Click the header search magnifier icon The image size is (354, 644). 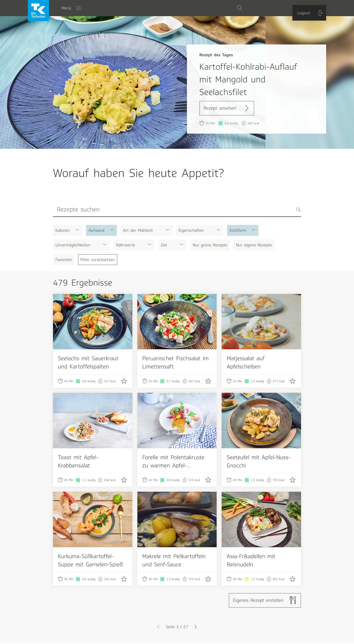point(239,8)
